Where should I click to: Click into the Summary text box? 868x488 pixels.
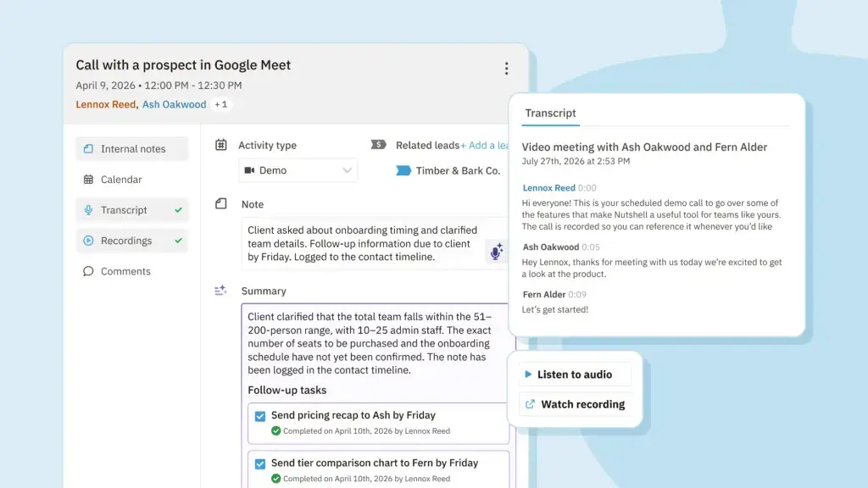tap(377, 396)
